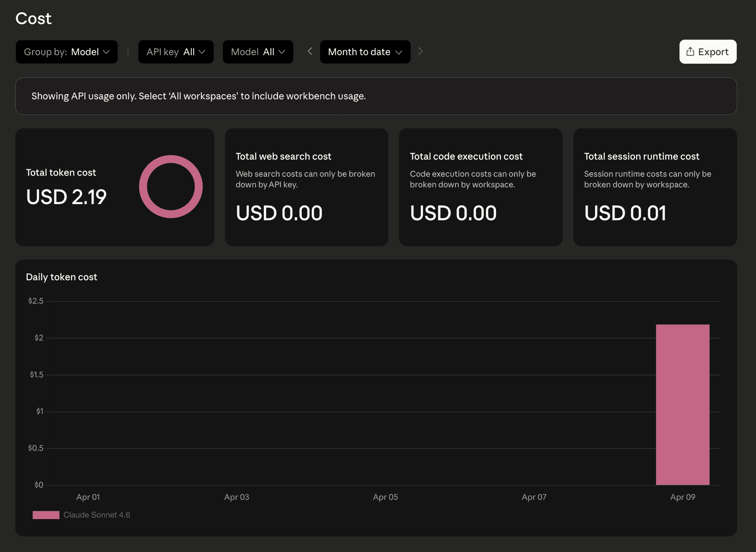Click the Apr 09 bar in the chart

682,404
